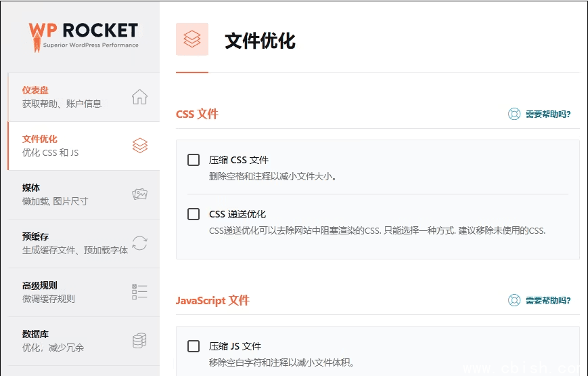Switch to the 媒体 settings tab
The width and height of the screenshot is (588, 376).
pos(31,188)
